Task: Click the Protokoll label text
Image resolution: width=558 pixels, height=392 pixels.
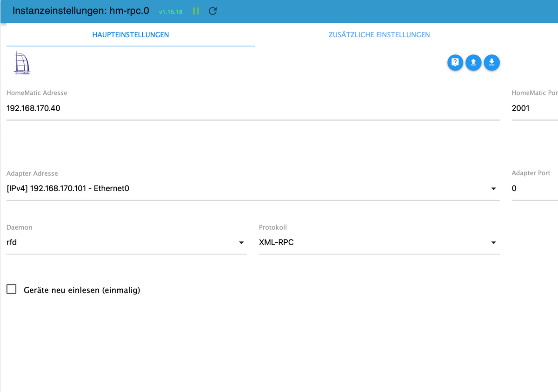Action: (x=273, y=227)
